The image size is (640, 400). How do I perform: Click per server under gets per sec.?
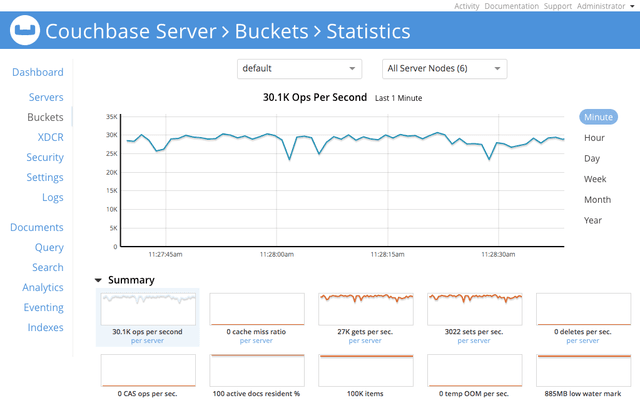coord(365,341)
